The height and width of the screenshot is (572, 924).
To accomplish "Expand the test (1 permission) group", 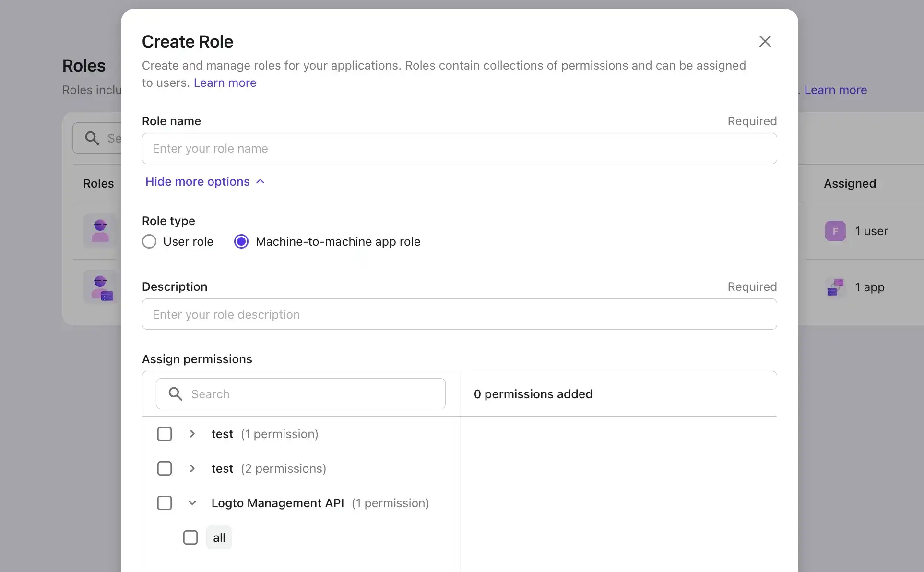I will 192,434.
